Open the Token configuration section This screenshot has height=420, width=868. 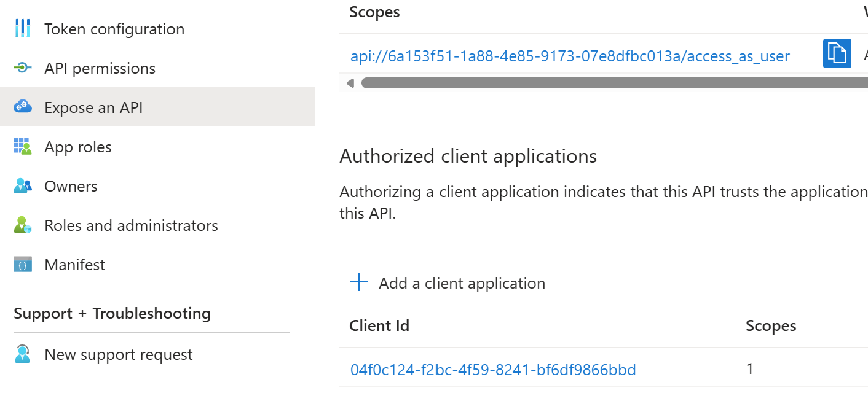click(x=114, y=28)
